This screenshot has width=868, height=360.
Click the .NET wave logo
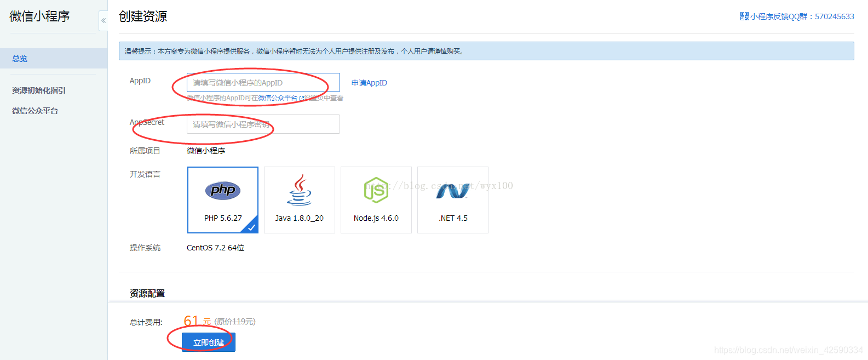tap(453, 191)
